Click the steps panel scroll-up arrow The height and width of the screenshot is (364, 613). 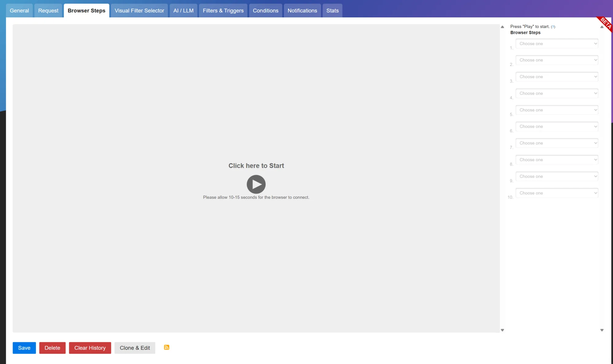[602, 27]
